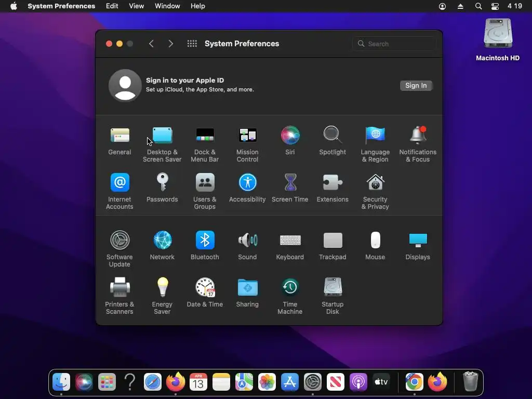Open the View menu

pyautogui.click(x=137, y=6)
